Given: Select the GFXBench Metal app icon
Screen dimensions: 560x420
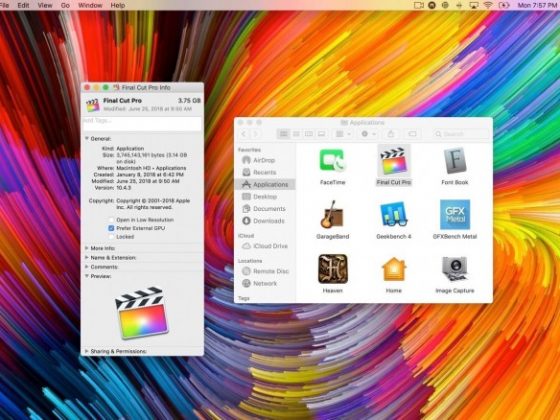Looking at the screenshot, I should [455, 214].
